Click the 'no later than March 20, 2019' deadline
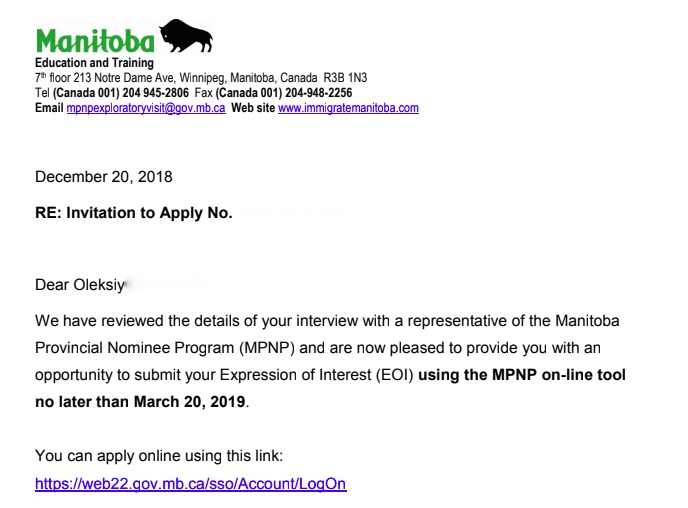Image resolution: width=688 pixels, height=508 pixels. click(x=139, y=403)
